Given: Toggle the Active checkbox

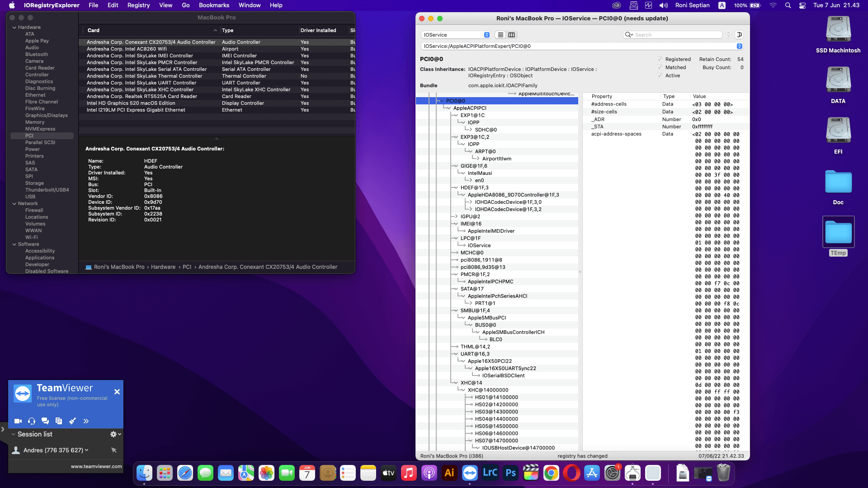Looking at the screenshot, I should 660,75.
